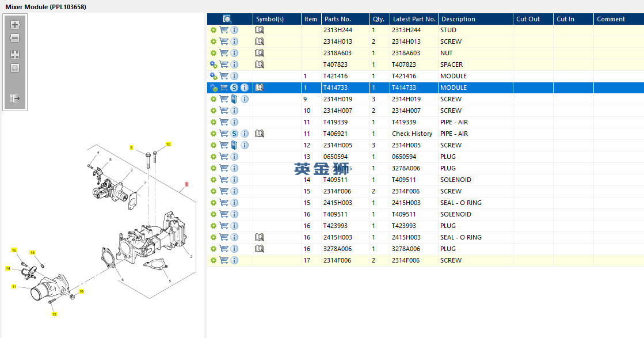The height and width of the screenshot is (338, 644).
Task: Click blue document icon for SCREW 2314H005
Action: (x=234, y=145)
